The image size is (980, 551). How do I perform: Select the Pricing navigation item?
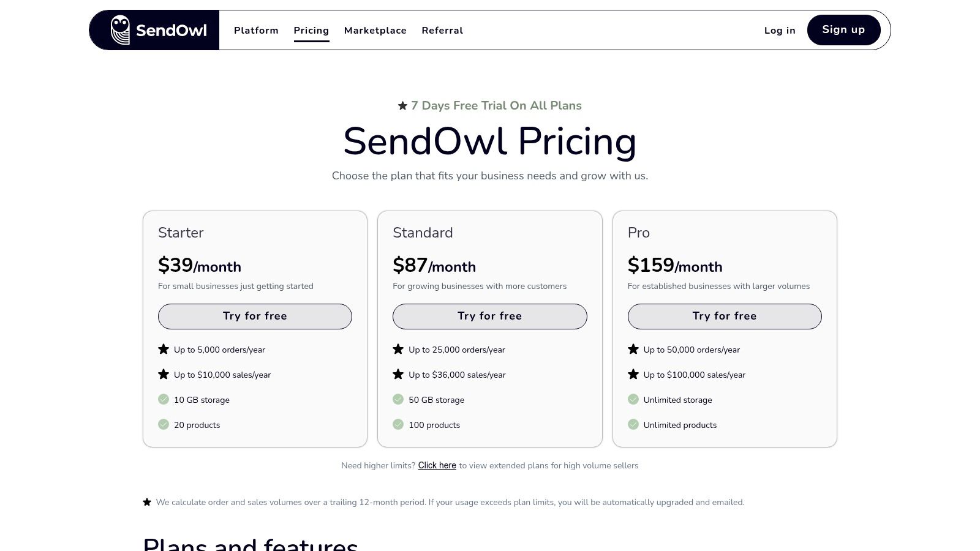pos(311,30)
